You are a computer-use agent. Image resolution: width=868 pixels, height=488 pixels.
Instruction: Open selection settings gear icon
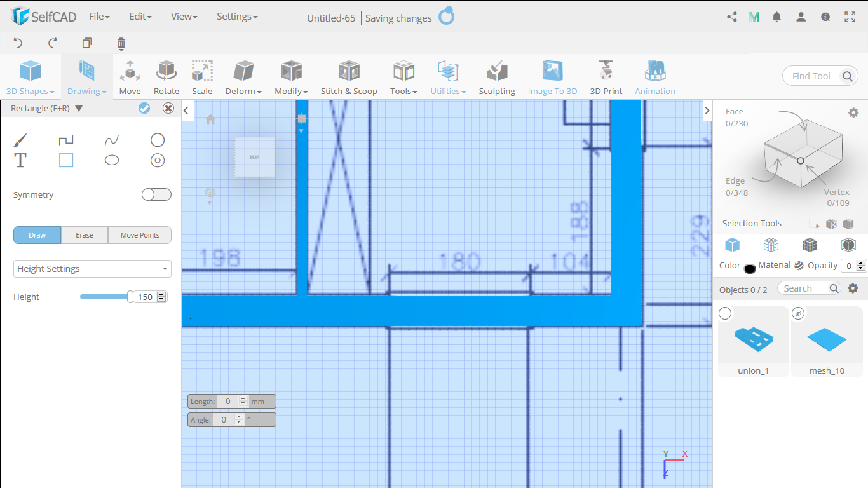point(853,112)
